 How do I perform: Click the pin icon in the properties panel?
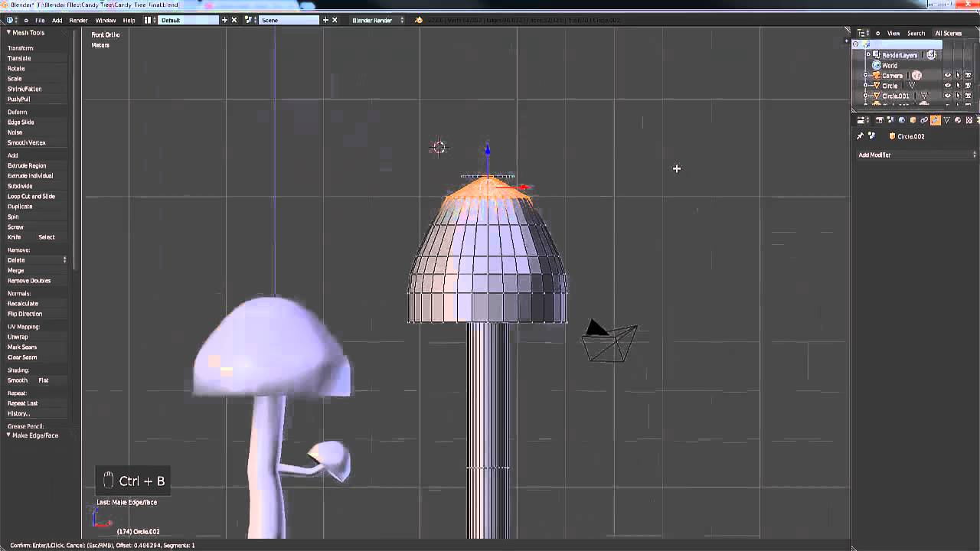(860, 136)
